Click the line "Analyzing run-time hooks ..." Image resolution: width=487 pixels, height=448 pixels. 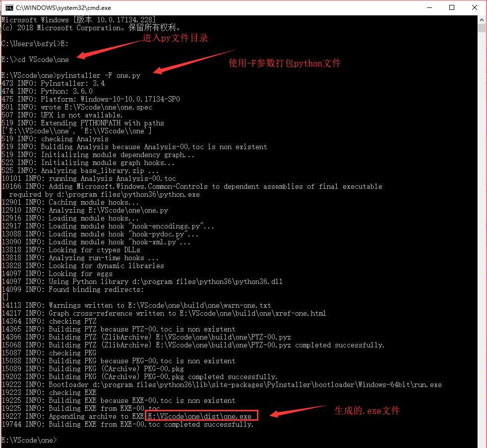tap(104, 258)
